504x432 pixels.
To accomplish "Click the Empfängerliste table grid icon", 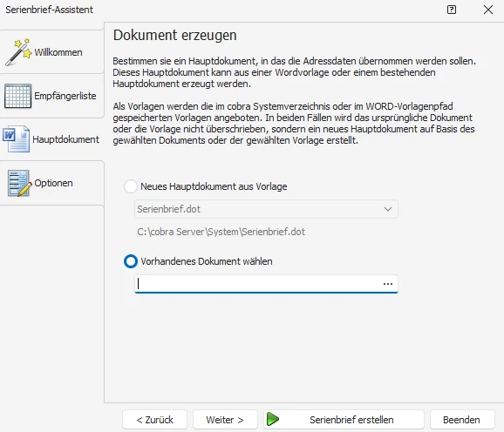I will (18, 96).
